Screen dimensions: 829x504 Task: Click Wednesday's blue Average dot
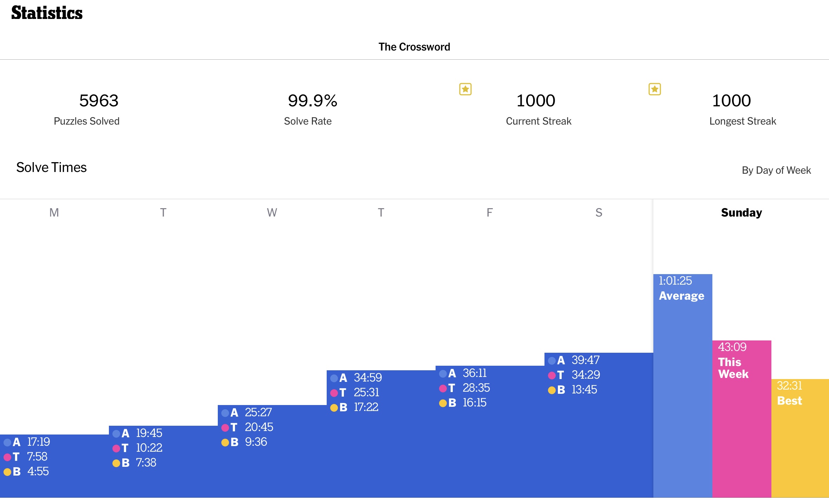pyautogui.click(x=225, y=413)
